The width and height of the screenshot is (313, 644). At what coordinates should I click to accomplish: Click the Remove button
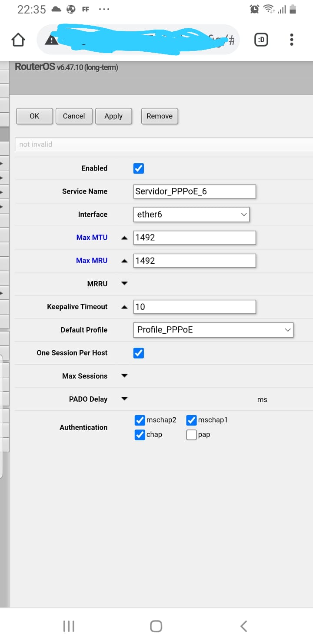(x=160, y=116)
